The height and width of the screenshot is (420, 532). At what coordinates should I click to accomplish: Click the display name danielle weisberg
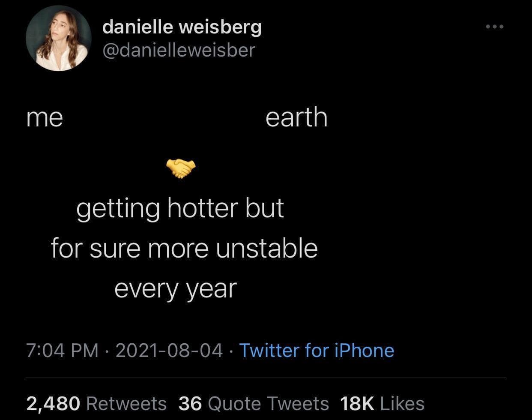pos(182,27)
